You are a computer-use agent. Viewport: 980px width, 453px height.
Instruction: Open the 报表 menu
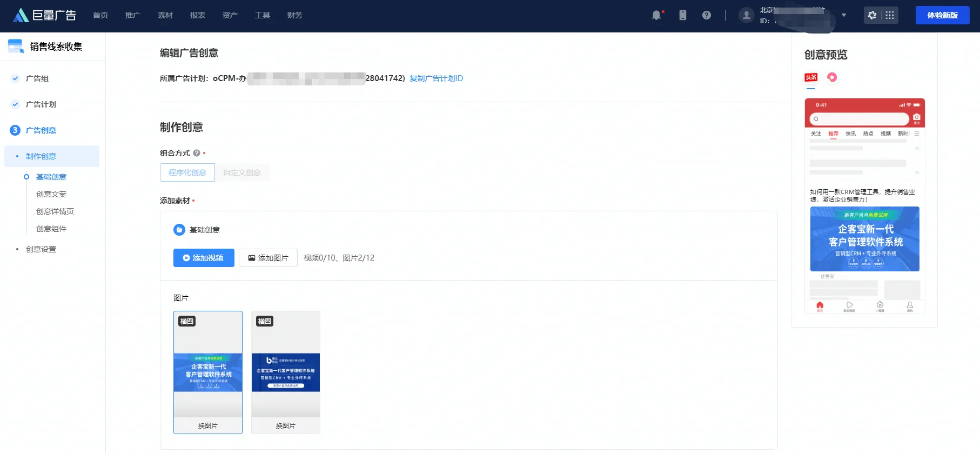198,15
